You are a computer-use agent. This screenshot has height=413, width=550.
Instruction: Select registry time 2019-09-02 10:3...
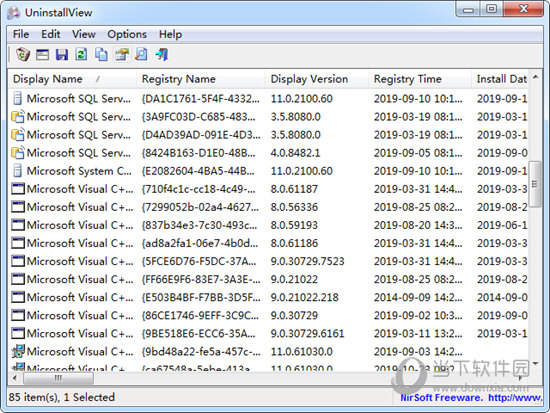418,315
